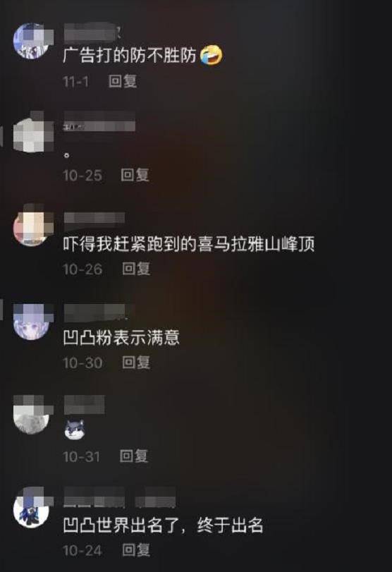Reply to the 10-30 comment

click(x=136, y=363)
